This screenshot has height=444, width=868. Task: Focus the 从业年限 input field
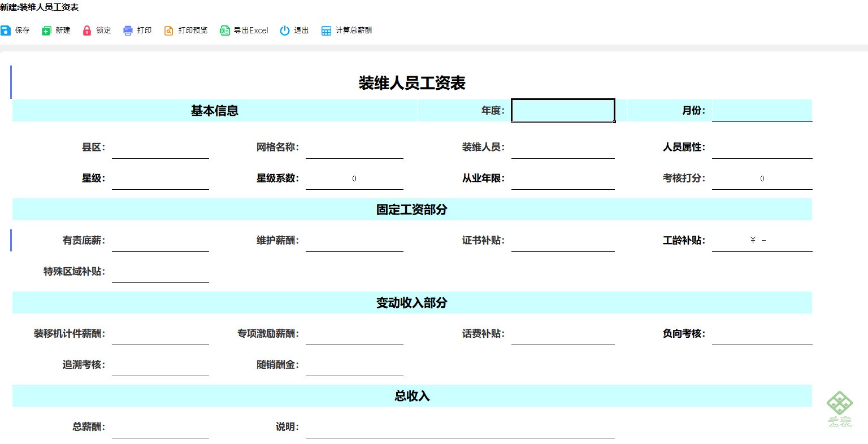[x=563, y=178]
